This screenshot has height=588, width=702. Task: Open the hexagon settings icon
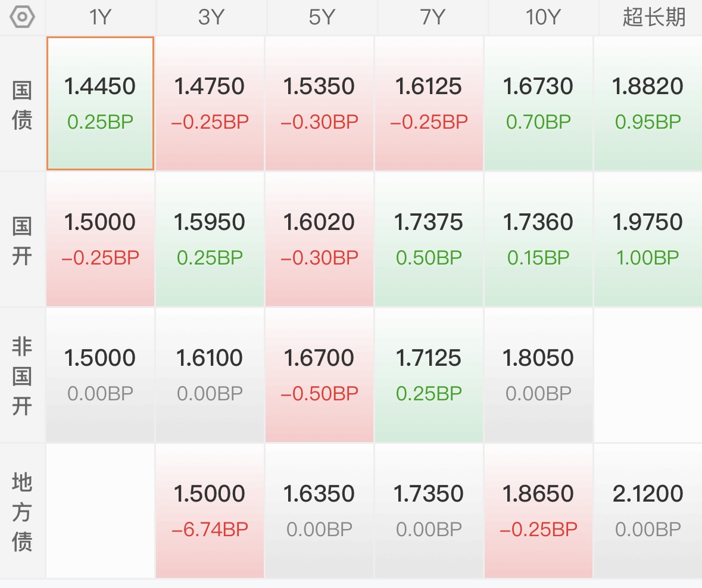pos(22,17)
